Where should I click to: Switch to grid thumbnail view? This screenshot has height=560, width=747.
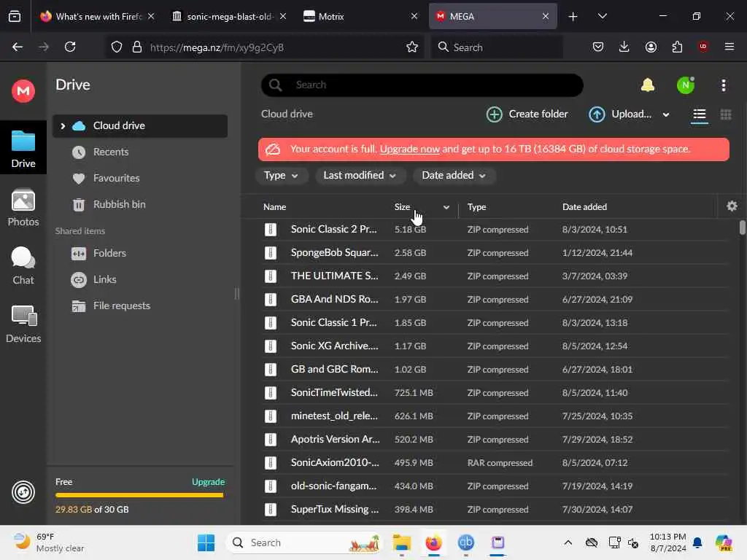[726, 114]
